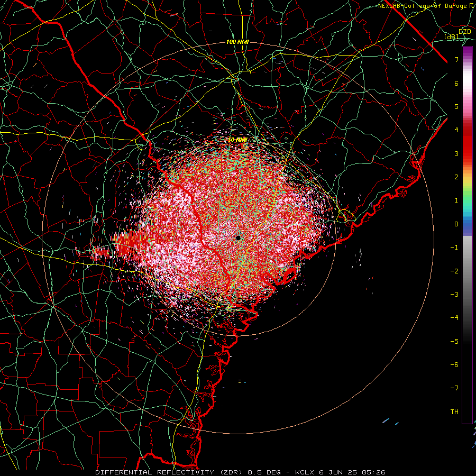Click the 7 value on the dB scale

click(x=456, y=59)
